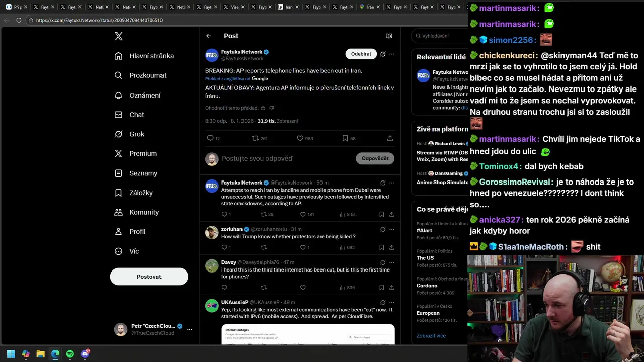Open Cardano trending topic

[x=427, y=286]
